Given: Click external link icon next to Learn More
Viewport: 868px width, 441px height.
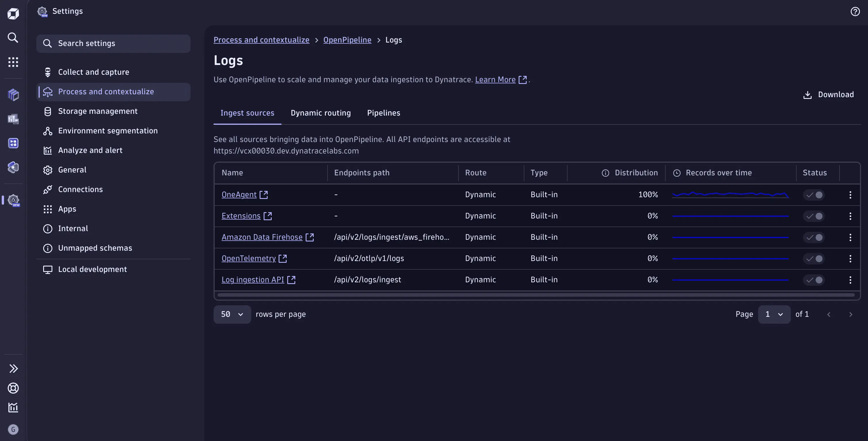Looking at the screenshot, I should pos(523,80).
